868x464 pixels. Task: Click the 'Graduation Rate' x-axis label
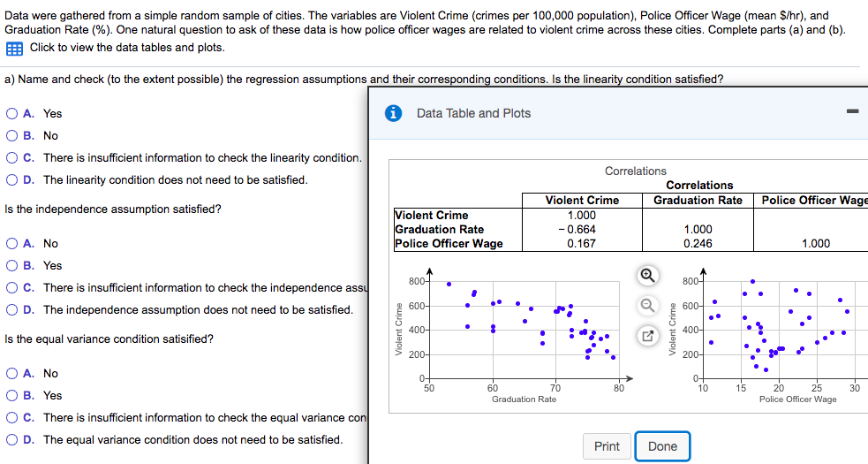click(525, 399)
